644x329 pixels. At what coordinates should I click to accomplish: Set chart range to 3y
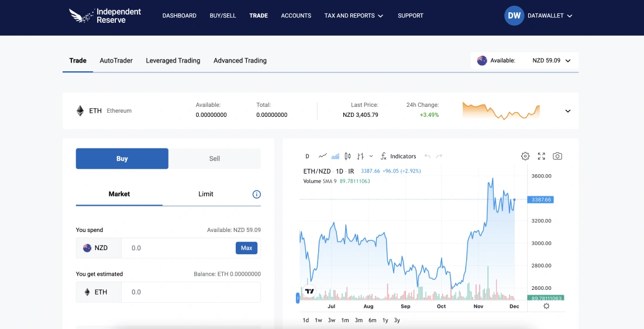pyautogui.click(x=397, y=320)
